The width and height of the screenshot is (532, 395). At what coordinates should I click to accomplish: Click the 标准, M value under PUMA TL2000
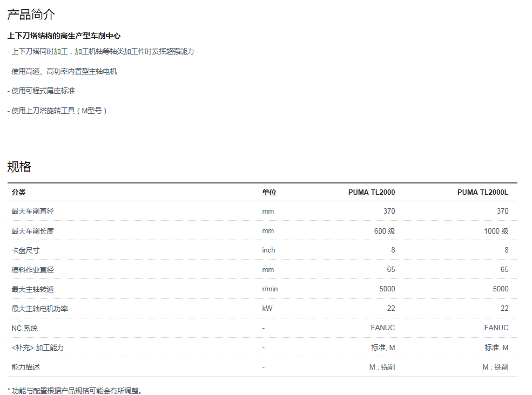tap(383, 348)
